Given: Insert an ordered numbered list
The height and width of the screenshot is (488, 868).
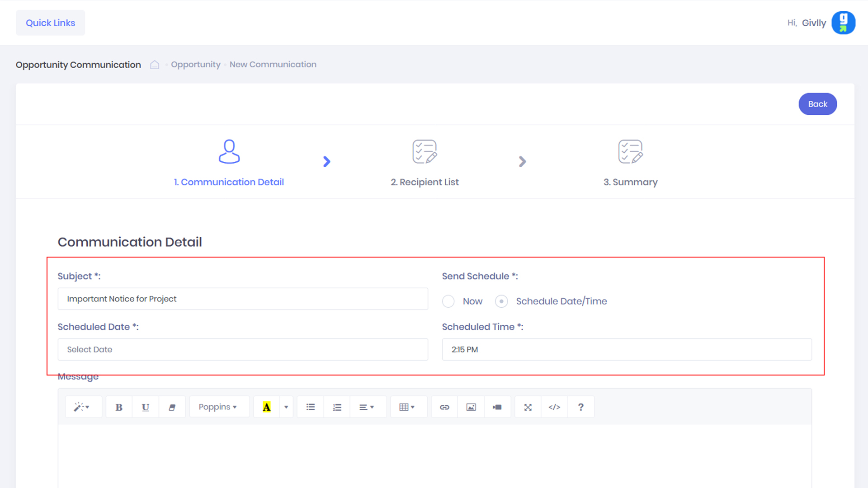Looking at the screenshot, I should (337, 407).
